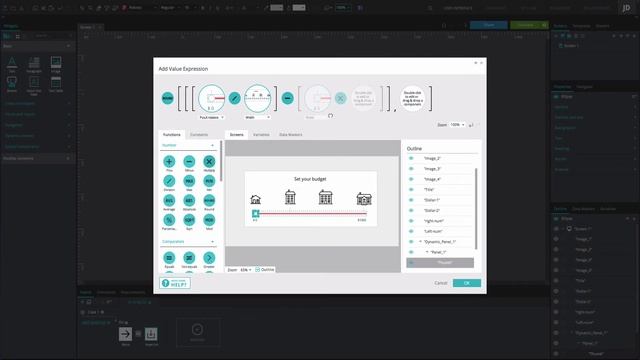
Task: Add the Division function
Action: pyautogui.click(x=169, y=181)
